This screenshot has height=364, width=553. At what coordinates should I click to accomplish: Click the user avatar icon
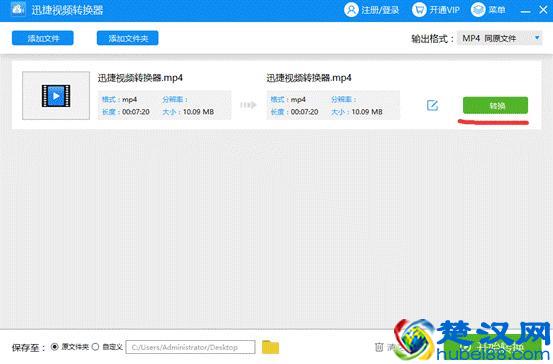(x=351, y=10)
